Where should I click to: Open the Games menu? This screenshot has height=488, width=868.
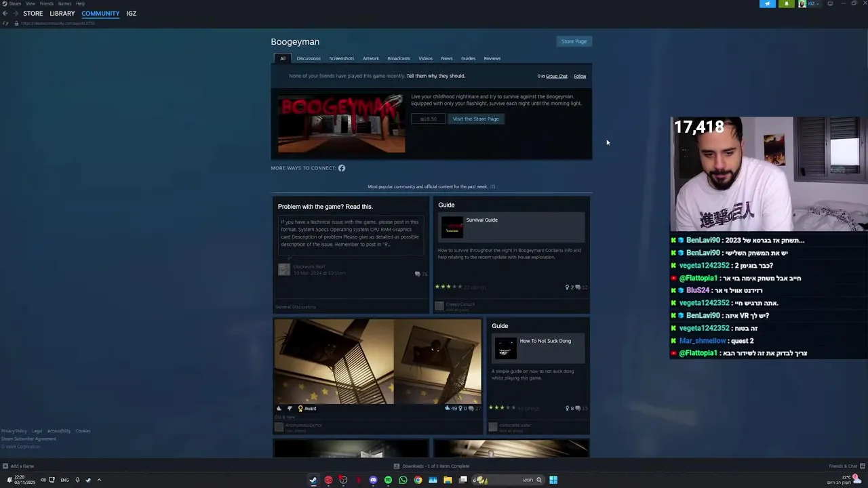pos(64,3)
